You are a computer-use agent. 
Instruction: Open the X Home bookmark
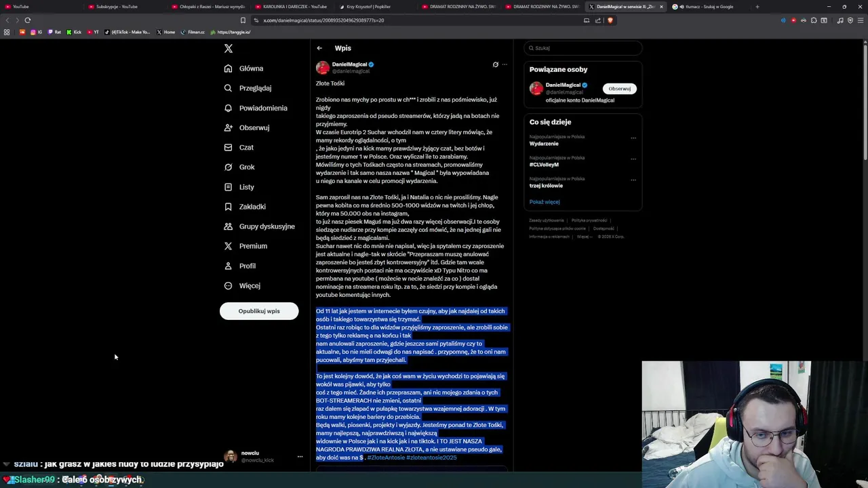point(165,32)
